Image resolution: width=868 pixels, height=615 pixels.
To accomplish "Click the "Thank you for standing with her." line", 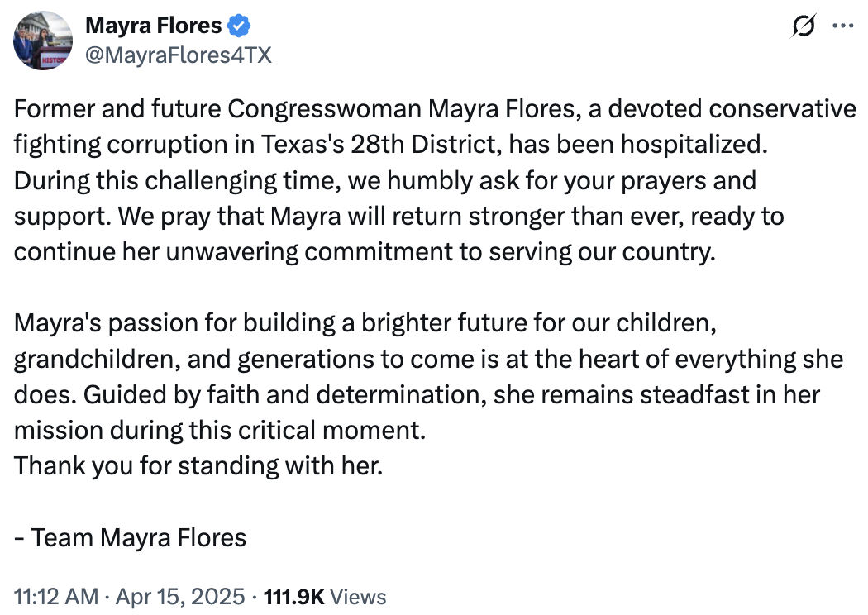I will pos(198,465).
